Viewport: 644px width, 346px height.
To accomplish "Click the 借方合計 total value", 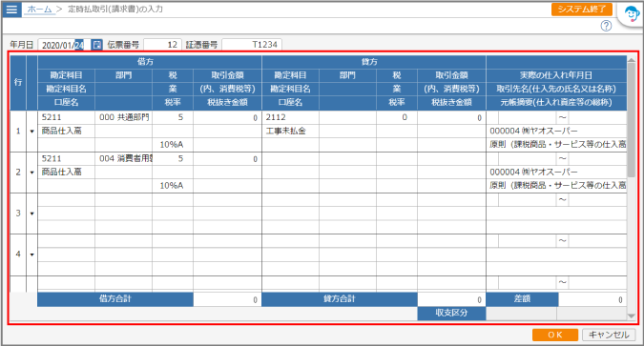I will (227, 299).
